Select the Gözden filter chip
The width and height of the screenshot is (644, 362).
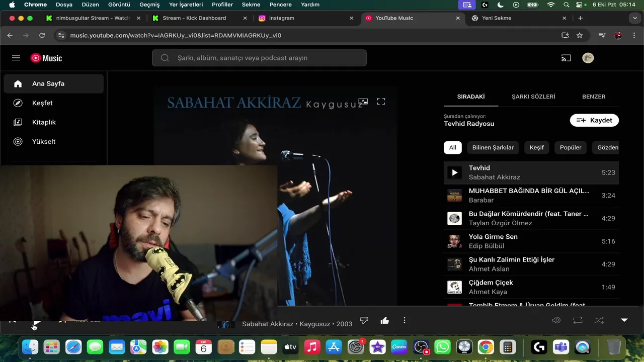[x=606, y=147]
